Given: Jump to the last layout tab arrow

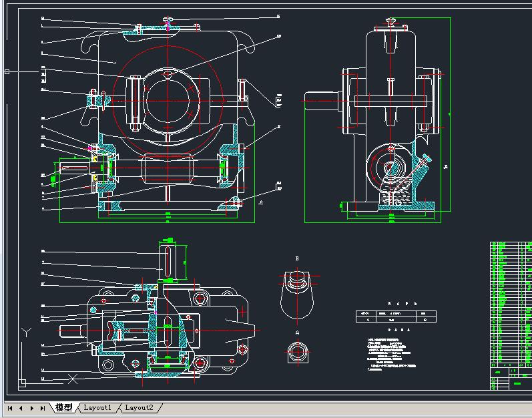Looking at the screenshot, I should (x=43, y=408).
